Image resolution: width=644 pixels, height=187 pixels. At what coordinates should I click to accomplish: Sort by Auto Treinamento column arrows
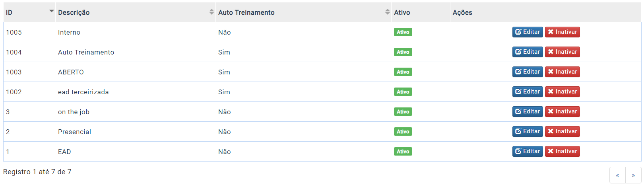388,12
